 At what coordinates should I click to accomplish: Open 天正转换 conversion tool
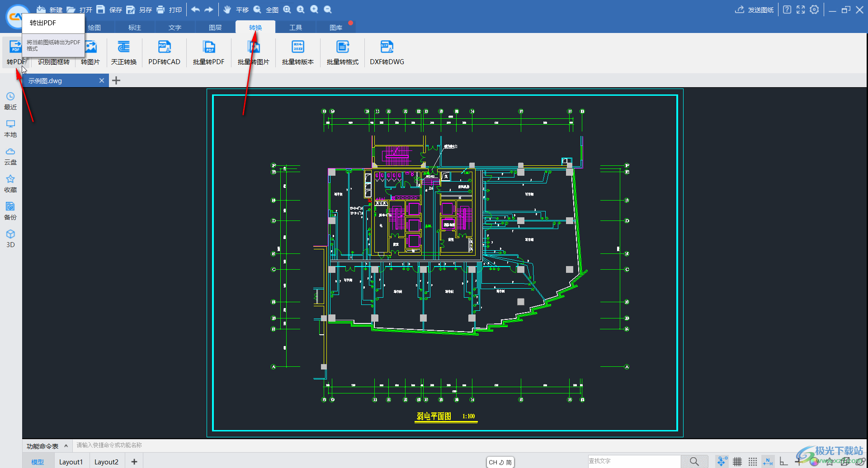[123, 53]
